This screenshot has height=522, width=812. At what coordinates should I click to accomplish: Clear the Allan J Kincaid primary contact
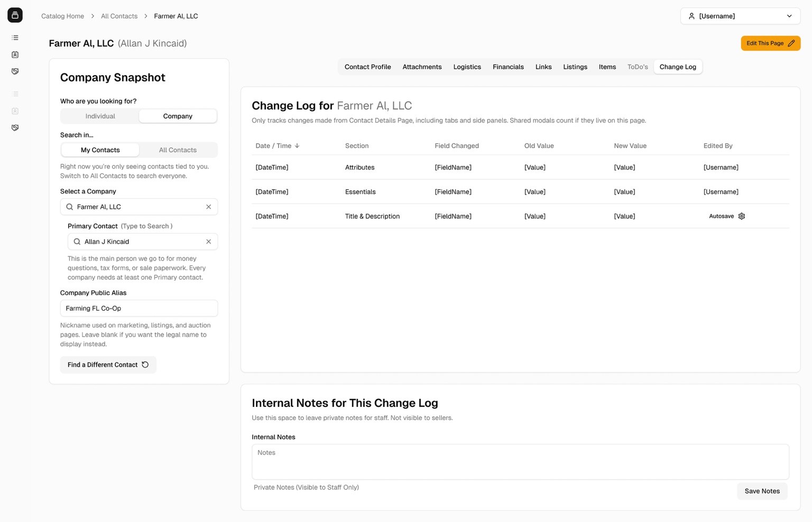click(x=208, y=241)
